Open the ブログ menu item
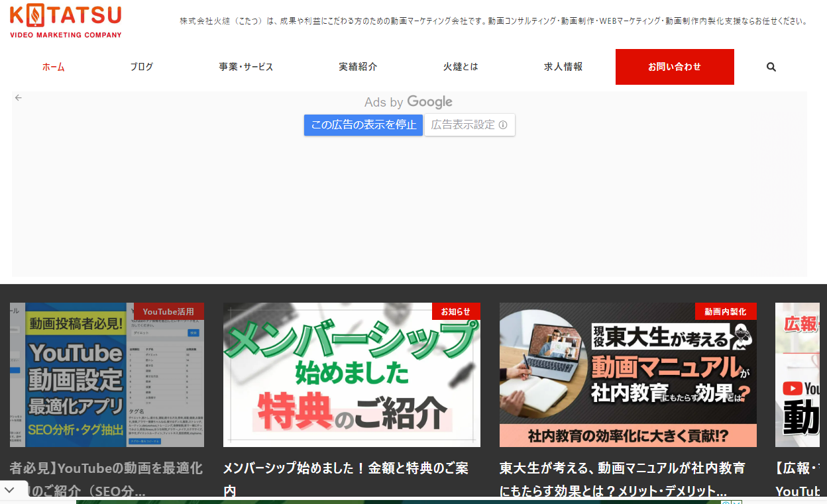The width and height of the screenshot is (827, 504). pos(141,66)
